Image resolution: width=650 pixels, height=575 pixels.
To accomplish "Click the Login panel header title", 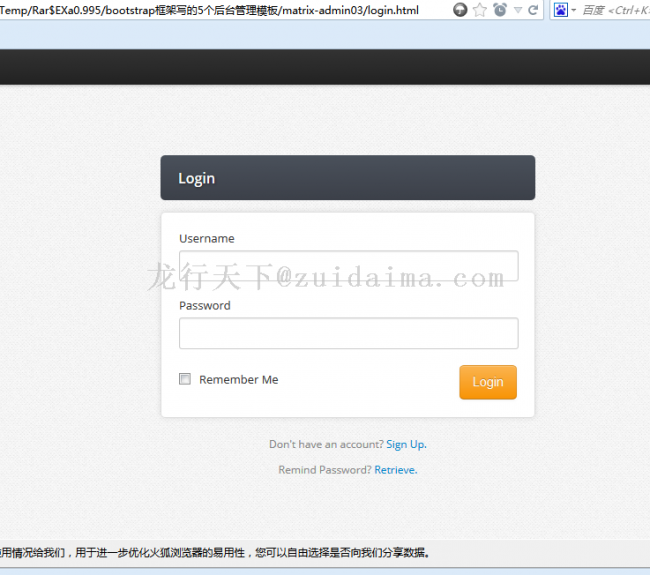I will click(196, 178).
